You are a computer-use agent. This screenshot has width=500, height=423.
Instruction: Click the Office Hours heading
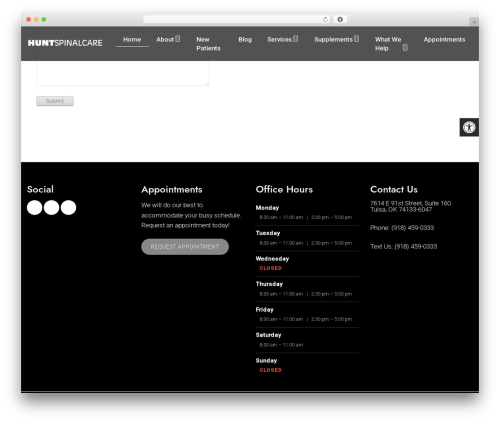point(284,189)
